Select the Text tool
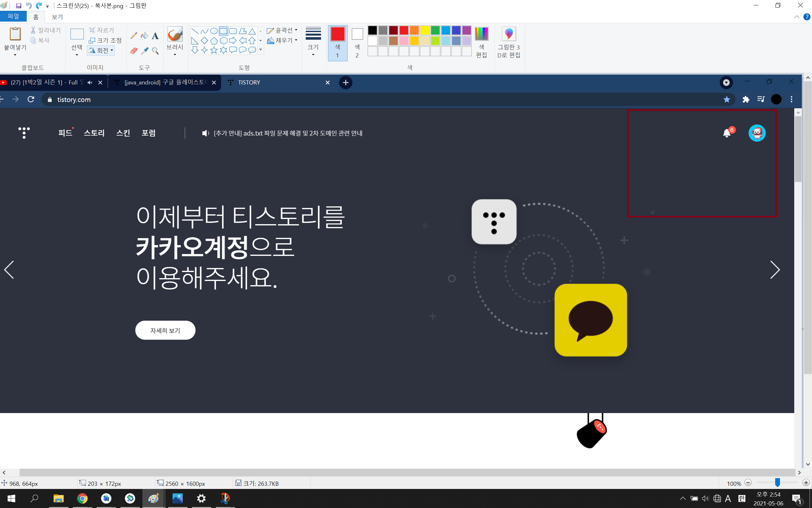 tap(155, 36)
